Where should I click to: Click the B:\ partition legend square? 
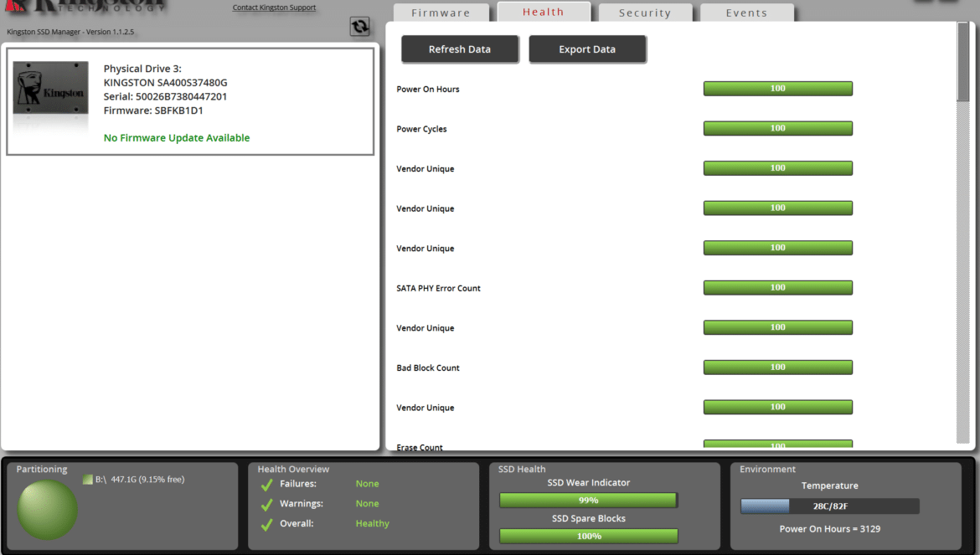pos(87,480)
